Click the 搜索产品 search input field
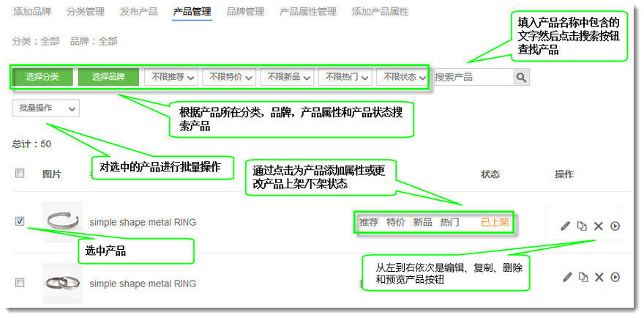 click(x=472, y=77)
